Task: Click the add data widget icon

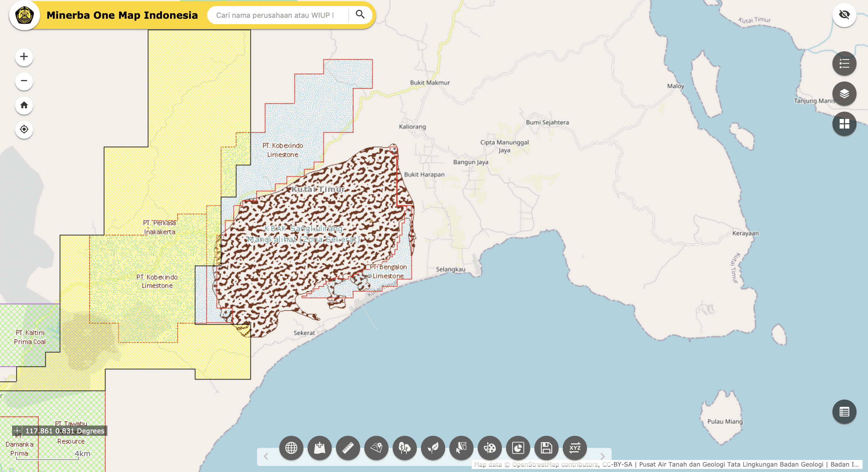Action: tap(319, 448)
